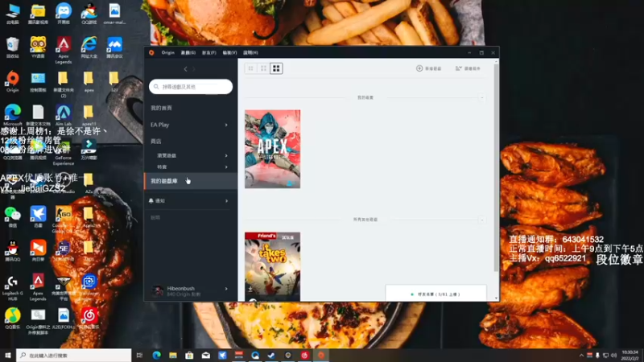Switch library to small tile view
Screen dimensions: 644x362
point(250,68)
